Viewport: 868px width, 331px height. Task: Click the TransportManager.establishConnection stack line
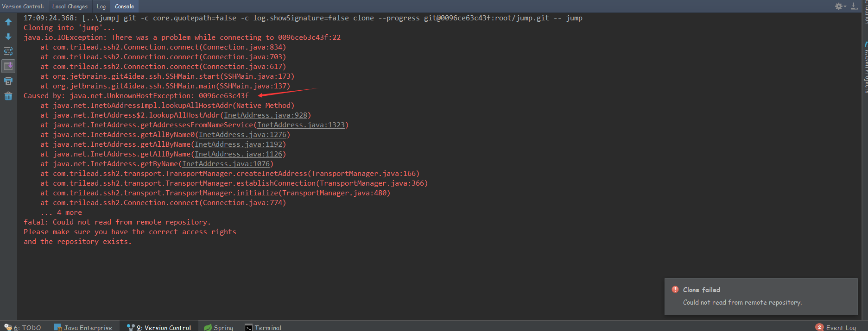[234, 183]
